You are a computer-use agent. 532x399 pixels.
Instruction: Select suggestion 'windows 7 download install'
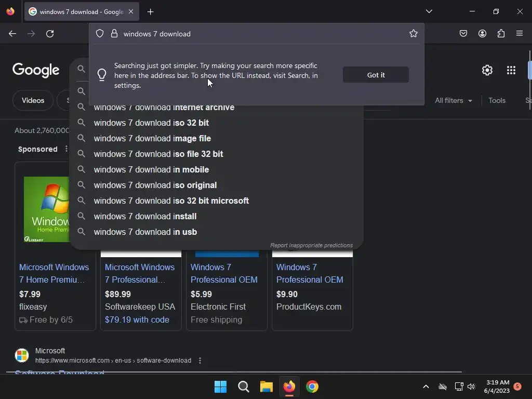point(216,217)
